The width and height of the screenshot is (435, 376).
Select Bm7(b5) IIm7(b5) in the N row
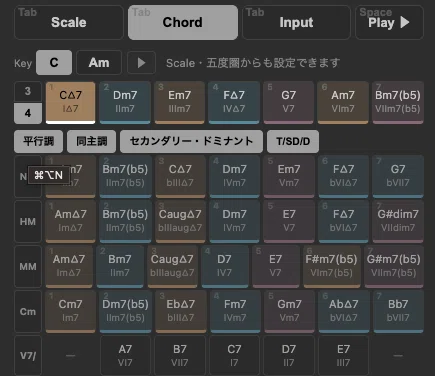pyautogui.click(x=125, y=176)
